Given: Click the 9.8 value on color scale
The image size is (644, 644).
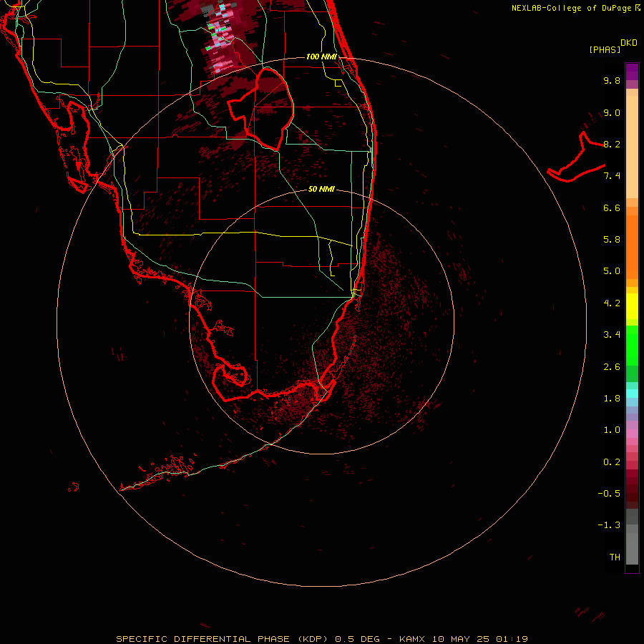Looking at the screenshot, I should 612,80.
